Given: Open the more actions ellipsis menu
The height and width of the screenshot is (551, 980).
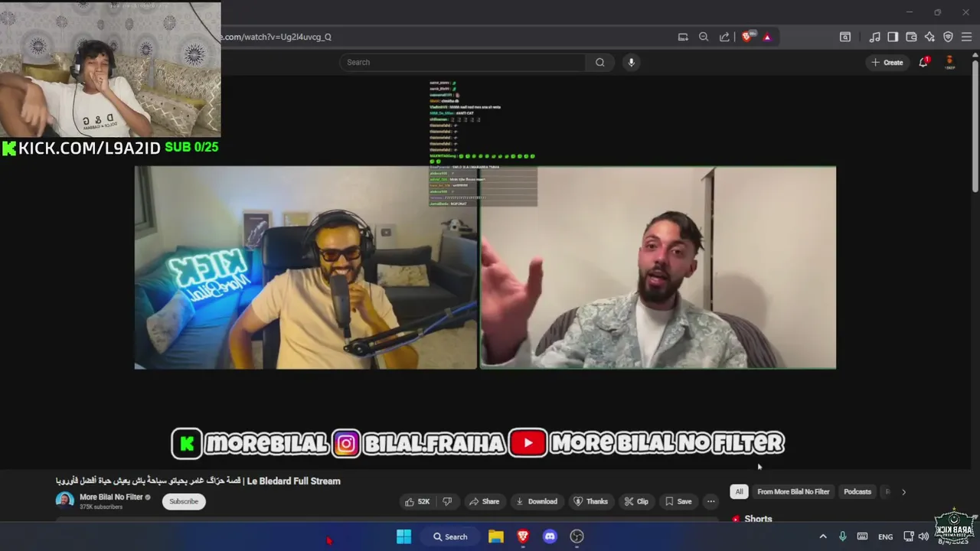Looking at the screenshot, I should (710, 501).
